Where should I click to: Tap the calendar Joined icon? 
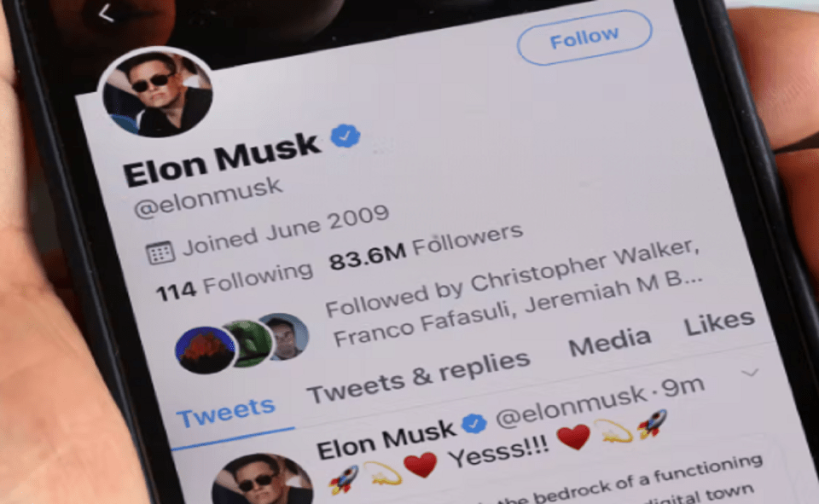coord(160,252)
